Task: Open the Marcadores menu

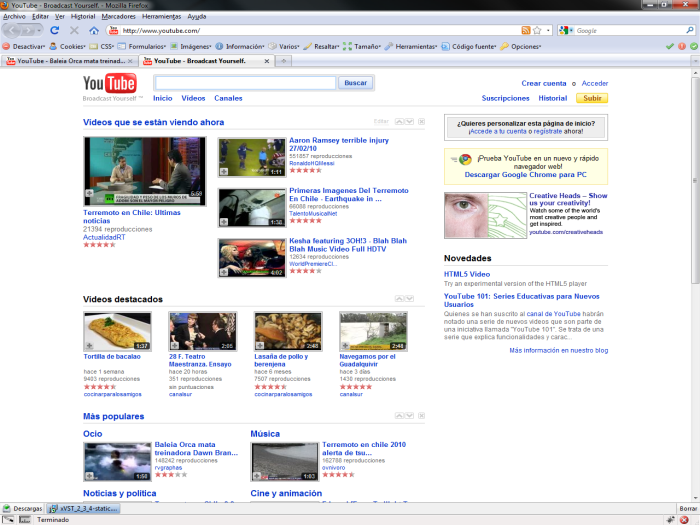Action: [x=118, y=17]
